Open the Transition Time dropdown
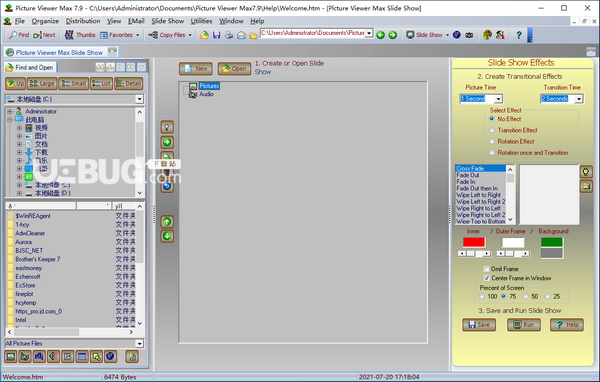 tap(579, 99)
